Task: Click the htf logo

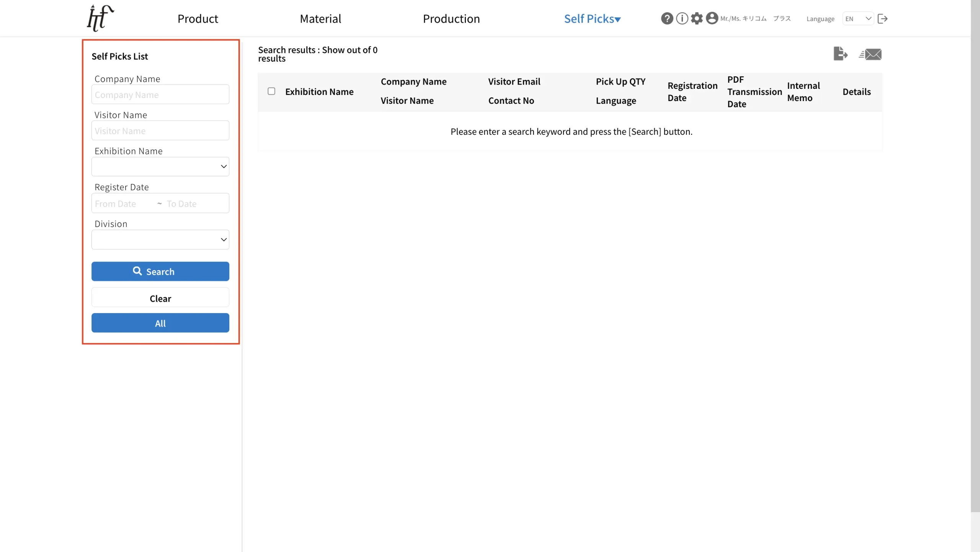Action: pos(100,18)
